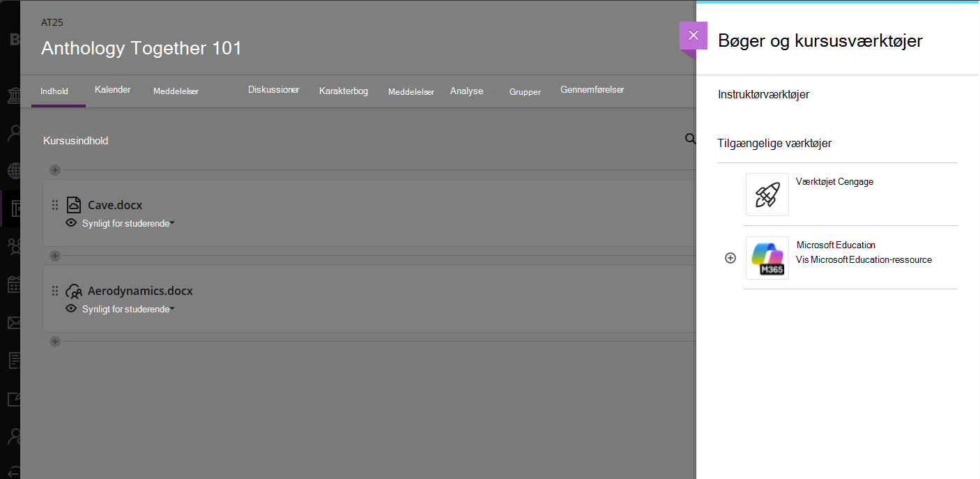The height and width of the screenshot is (479, 980).
Task: Open the Cengage rocket tool icon
Action: 767,195
